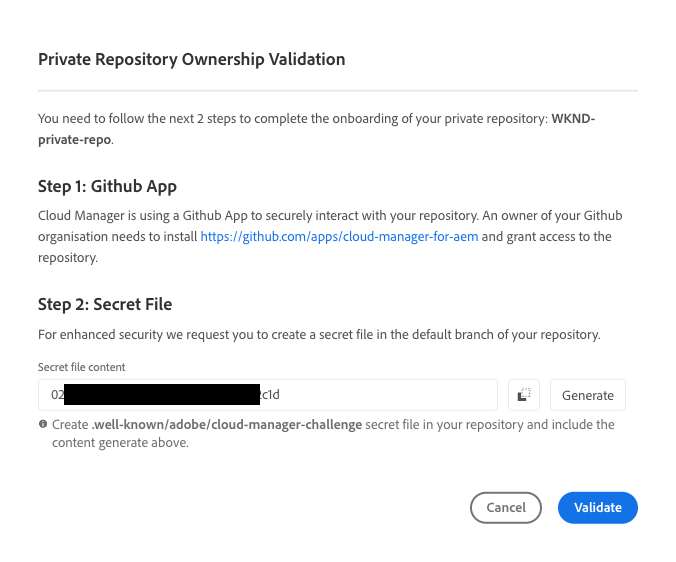This screenshot has width=676, height=562.
Task: Click the horizontal divider under the dialog title
Action: tap(338, 91)
